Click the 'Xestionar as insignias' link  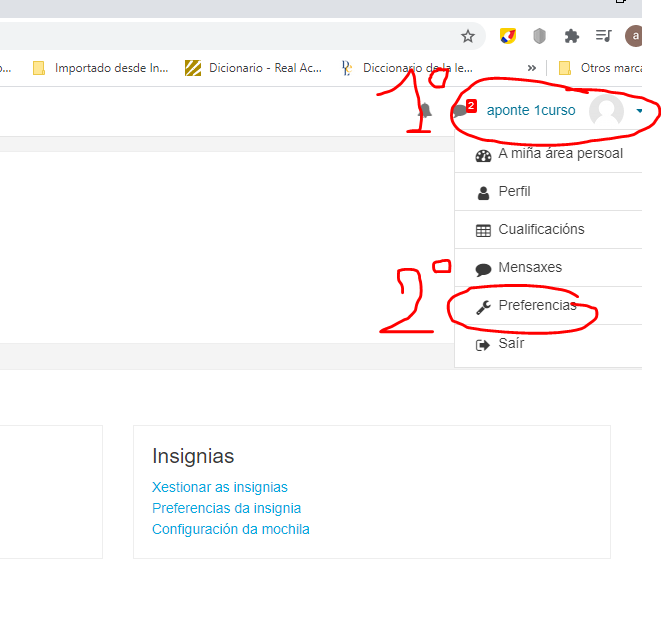click(x=219, y=487)
